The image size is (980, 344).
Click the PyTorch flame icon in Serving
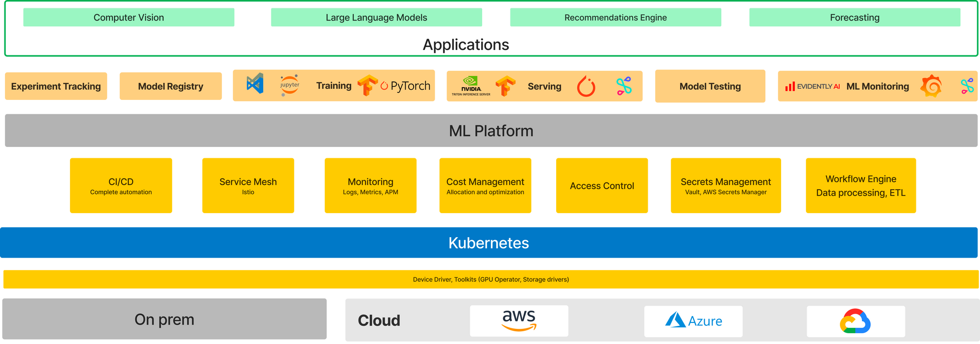586,87
